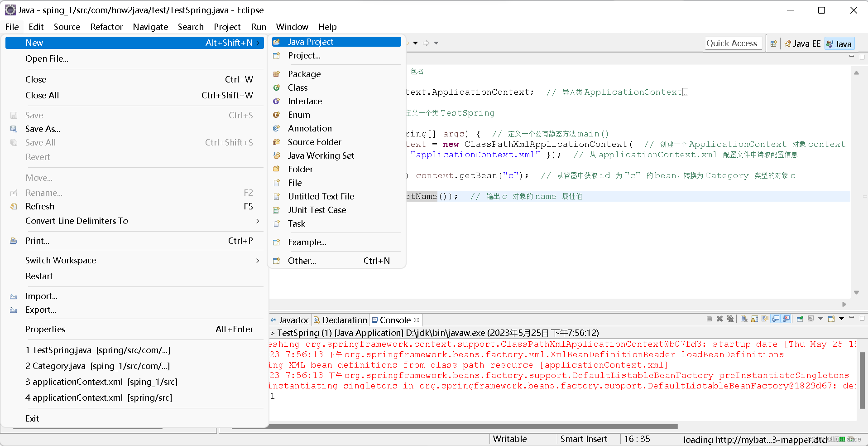Click the Annotation icon in New submenu

(276, 128)
